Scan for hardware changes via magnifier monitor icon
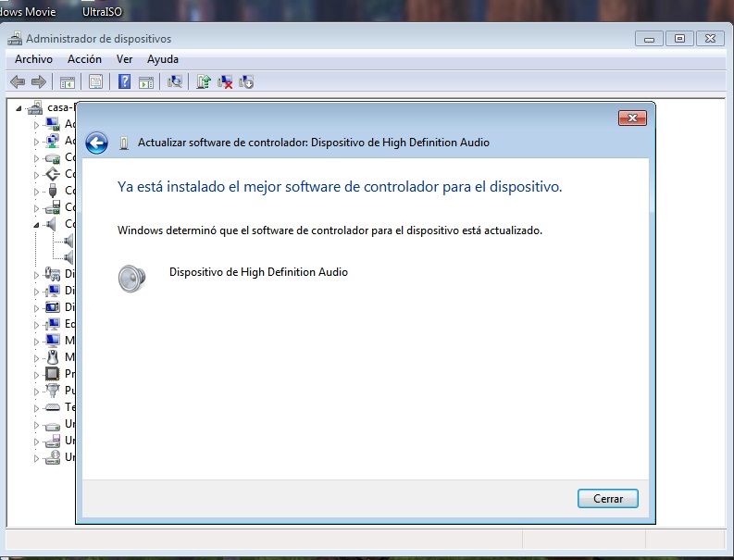Image resolution: width=734 pixels, height=560 pixels. [175, 82]
